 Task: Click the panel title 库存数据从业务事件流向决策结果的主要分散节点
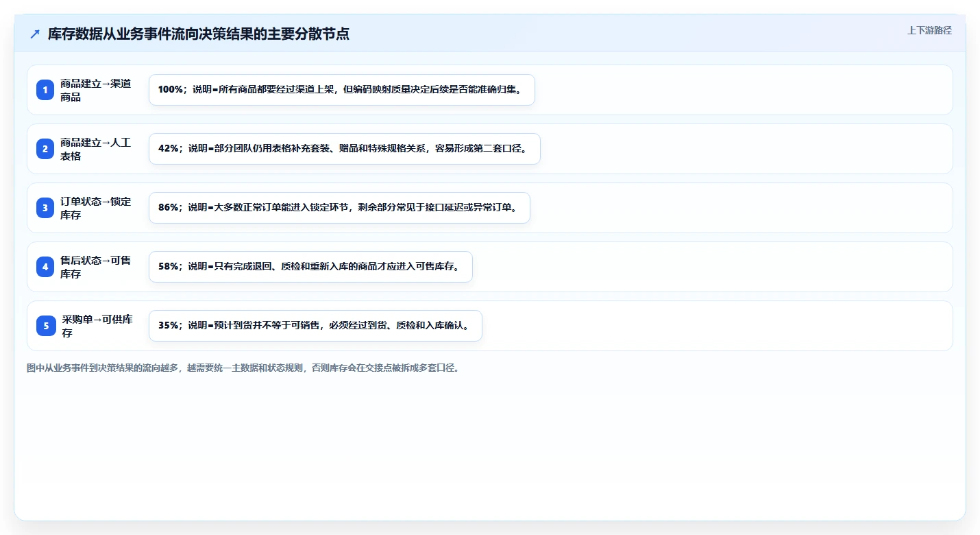[x=199, y=34]
